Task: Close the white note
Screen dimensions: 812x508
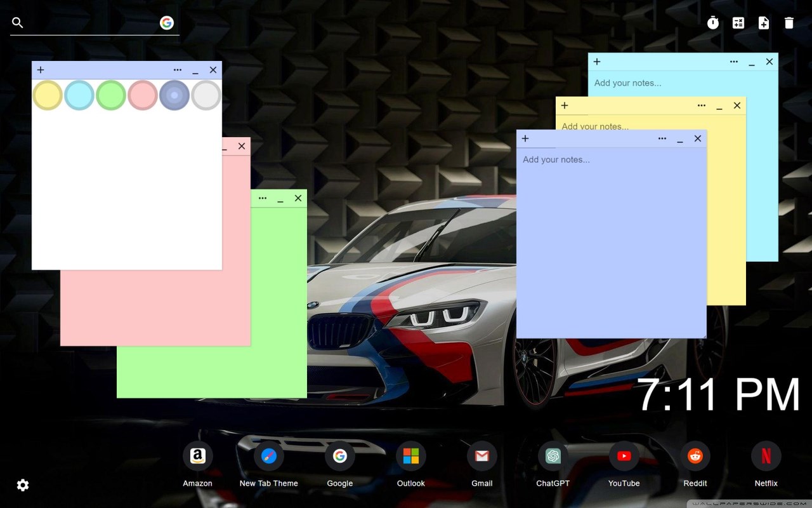Action: (x=213, y=70)
